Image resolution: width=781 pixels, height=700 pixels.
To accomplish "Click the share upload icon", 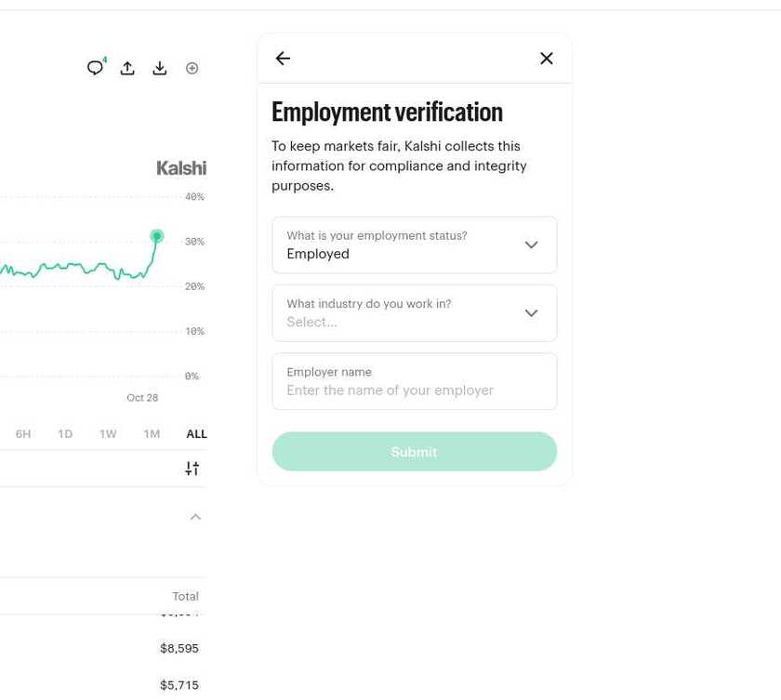I will [x=127, y=68].
